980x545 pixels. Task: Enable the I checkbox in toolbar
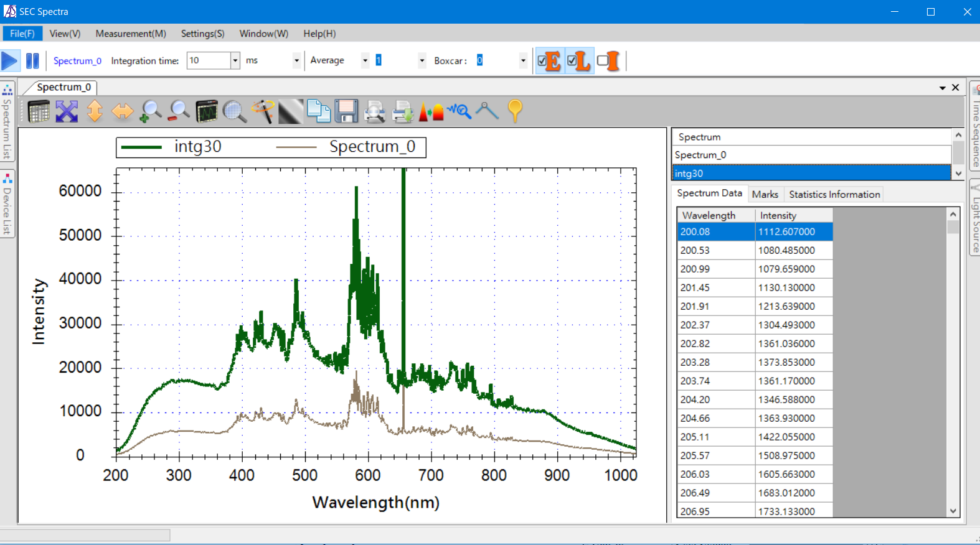click(x=602, y=61)
